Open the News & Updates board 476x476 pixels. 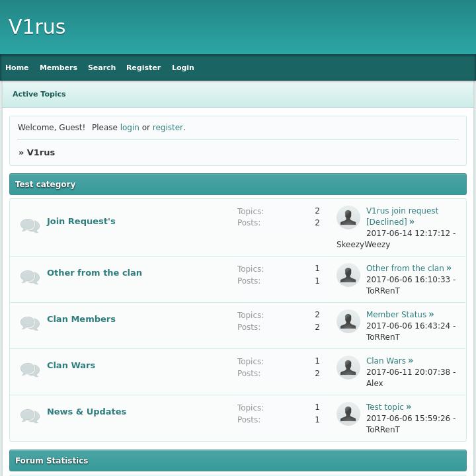(x=87, y=412)
